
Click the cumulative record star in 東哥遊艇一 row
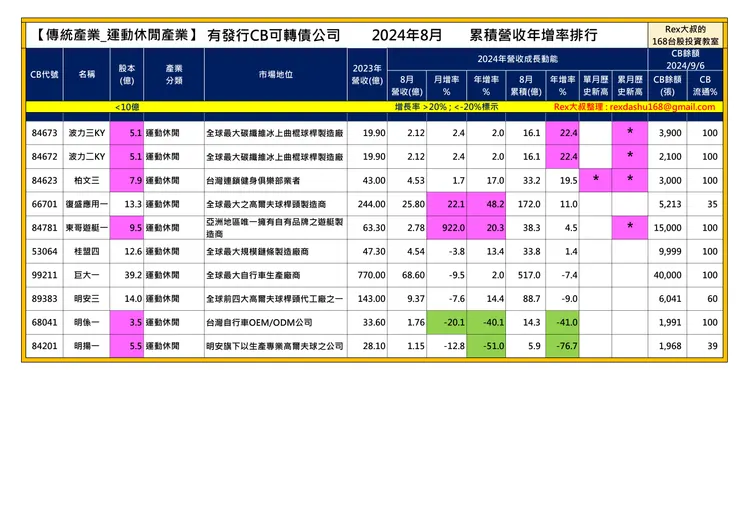click(630, 227)
